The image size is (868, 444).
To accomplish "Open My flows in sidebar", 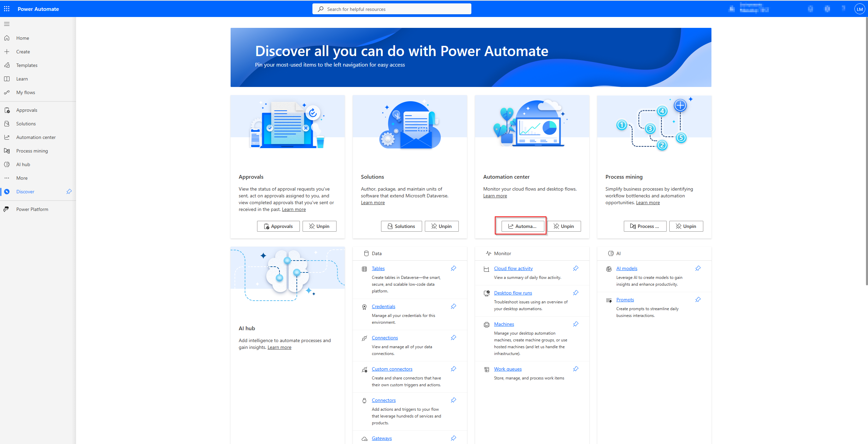I will (x=25, y=92).
